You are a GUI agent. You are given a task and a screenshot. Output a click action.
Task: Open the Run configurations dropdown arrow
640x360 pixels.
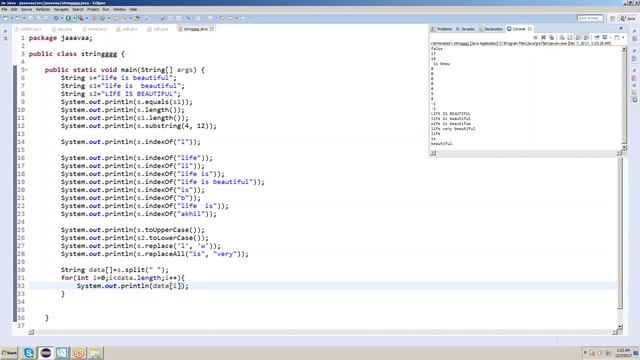point(74,18)
